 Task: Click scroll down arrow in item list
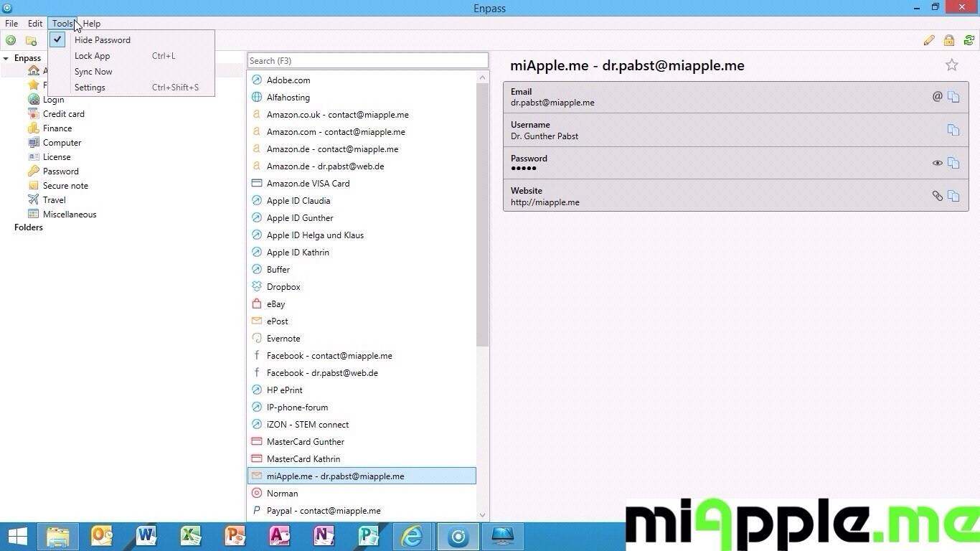pos(482,514)
